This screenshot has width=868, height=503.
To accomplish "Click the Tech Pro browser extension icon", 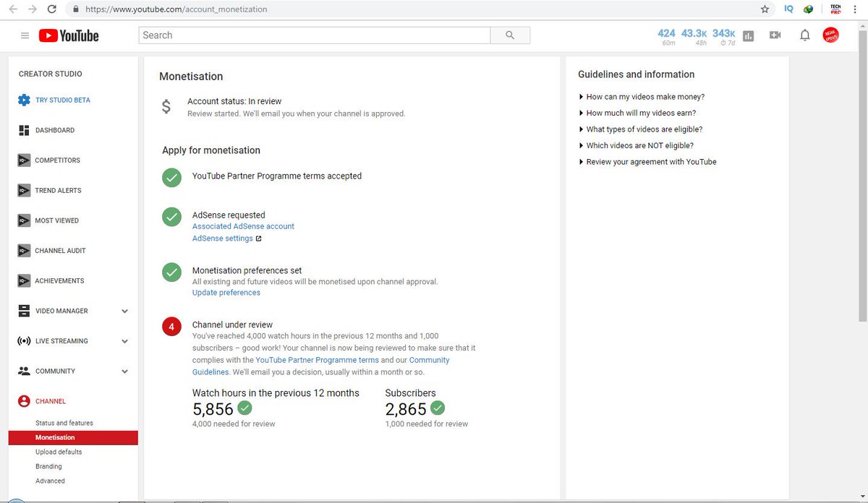I will [836, 9].
